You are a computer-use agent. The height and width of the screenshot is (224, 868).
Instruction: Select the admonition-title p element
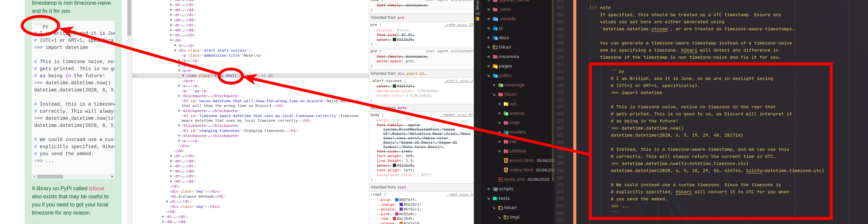(x=222, y=56)
